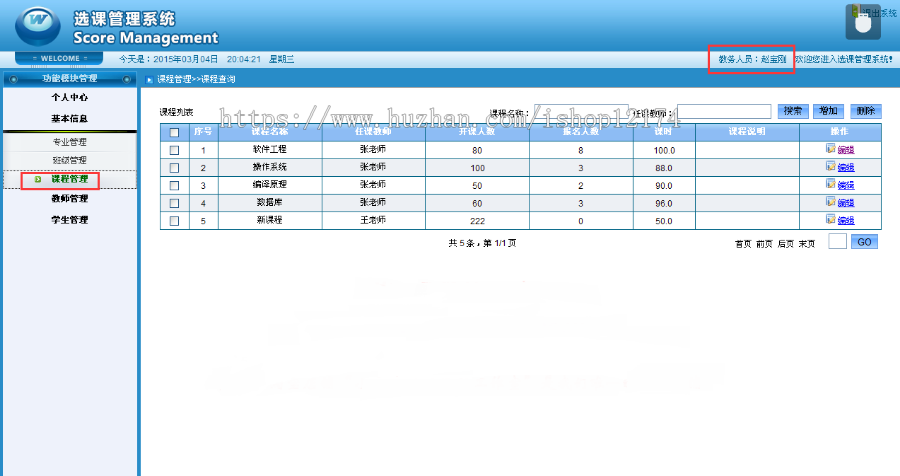Click the 首页 pagination link
This screenshot has height=476, width=900.
point(743,244)
